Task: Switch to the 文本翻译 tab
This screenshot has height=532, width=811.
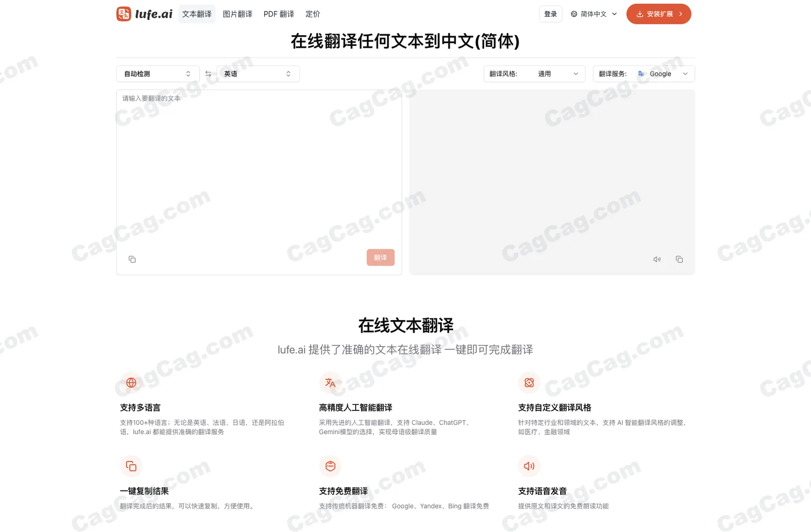Action: 197,14
